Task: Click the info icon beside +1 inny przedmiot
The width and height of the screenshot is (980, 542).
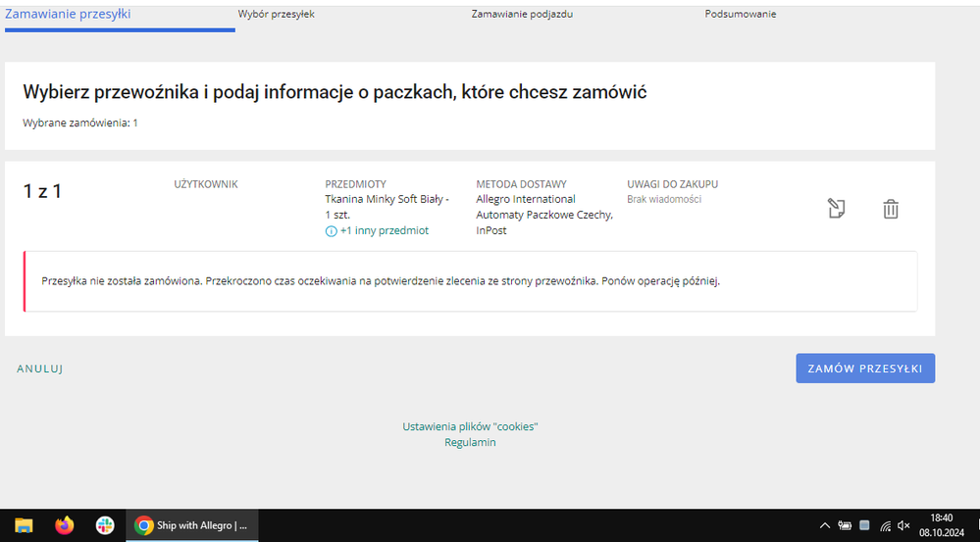Action: [x=331, y=231]
